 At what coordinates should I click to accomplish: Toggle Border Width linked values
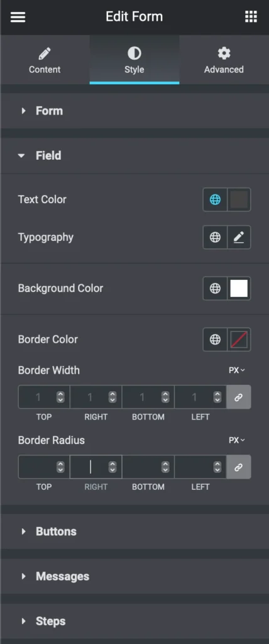[x=238, y=397]
